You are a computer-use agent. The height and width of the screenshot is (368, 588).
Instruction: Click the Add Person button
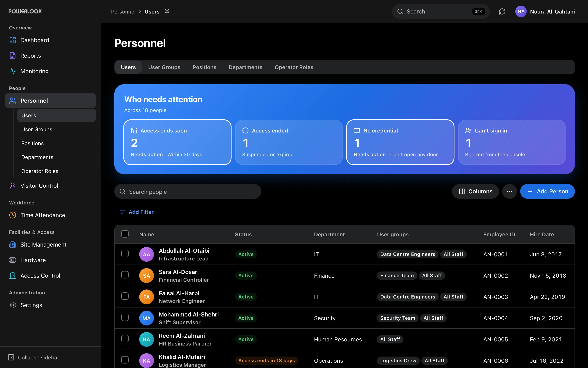pos(547,191)
